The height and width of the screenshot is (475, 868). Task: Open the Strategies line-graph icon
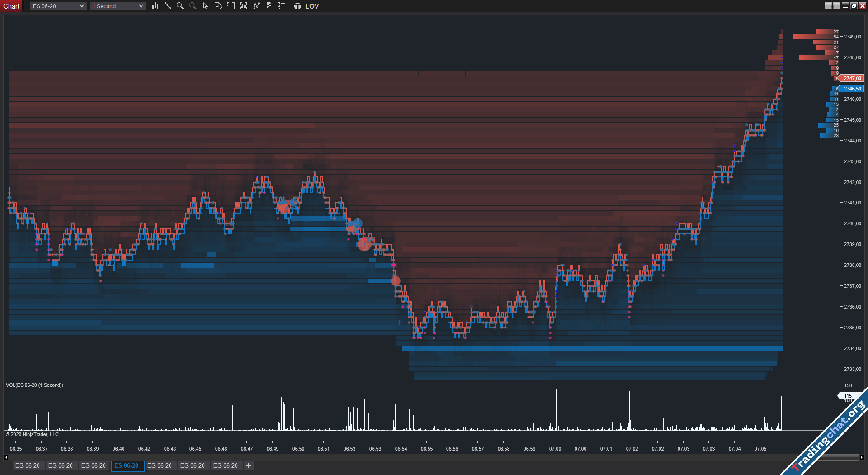pos(256,6)
